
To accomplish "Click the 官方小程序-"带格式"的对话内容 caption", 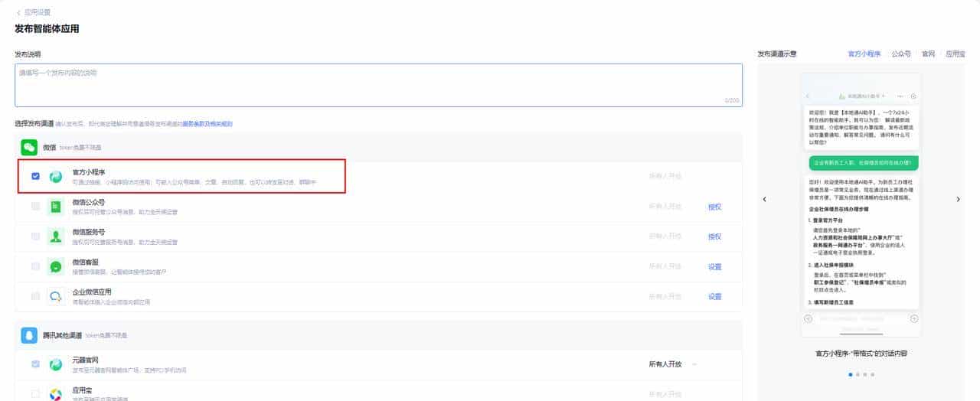I will point(861,354).
